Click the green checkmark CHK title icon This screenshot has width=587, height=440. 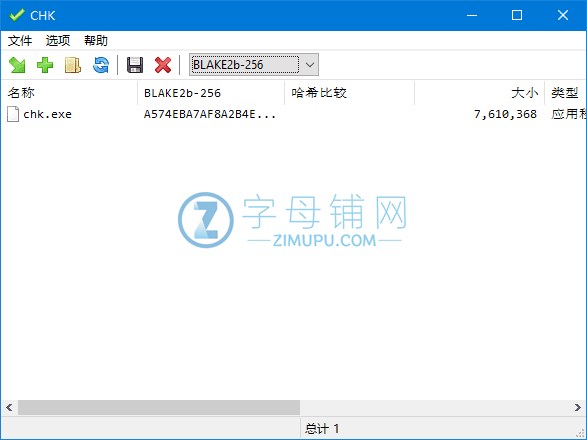(17, 15)
